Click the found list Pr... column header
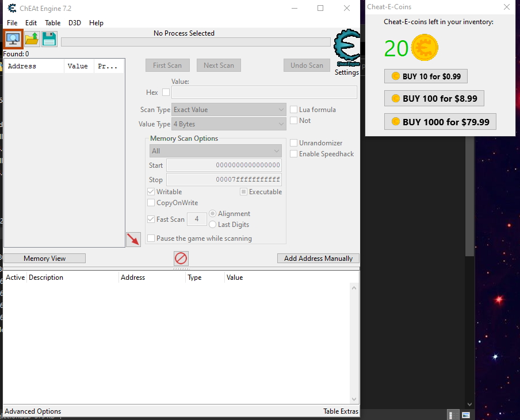This screenshot has height=420, width=520. pyautogui.click(x=109, y=66)
